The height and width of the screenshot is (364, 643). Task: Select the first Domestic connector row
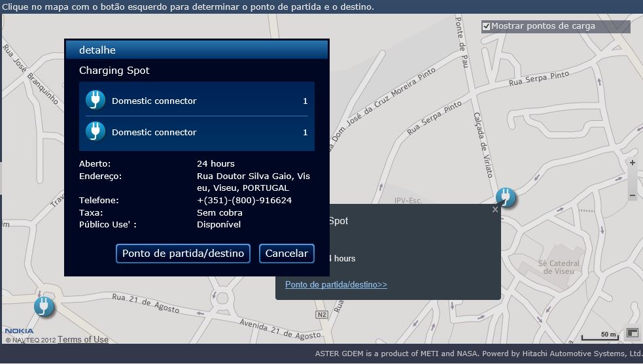pos(196,101)
